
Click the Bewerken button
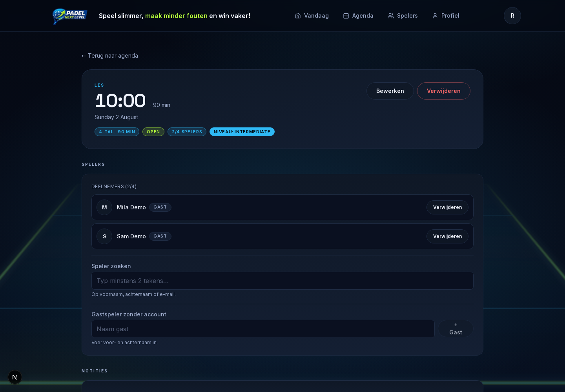[390, 91]
